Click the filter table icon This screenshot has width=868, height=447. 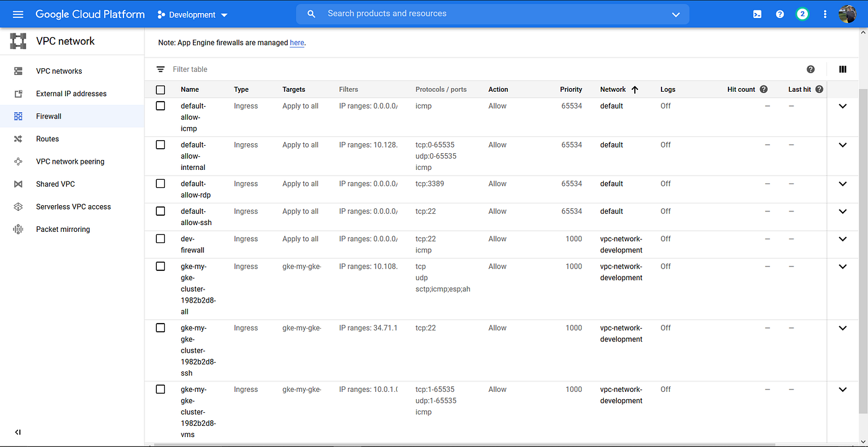(161, 69)
